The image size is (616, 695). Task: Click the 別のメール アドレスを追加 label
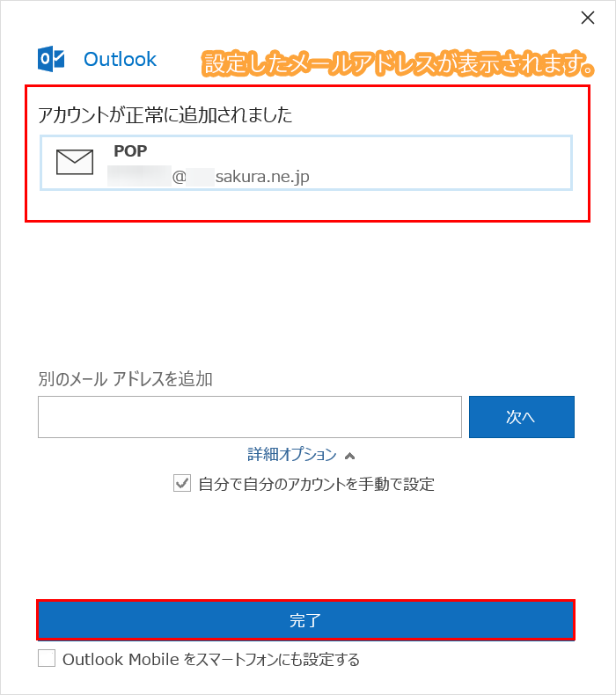click(x=125, y=379)
